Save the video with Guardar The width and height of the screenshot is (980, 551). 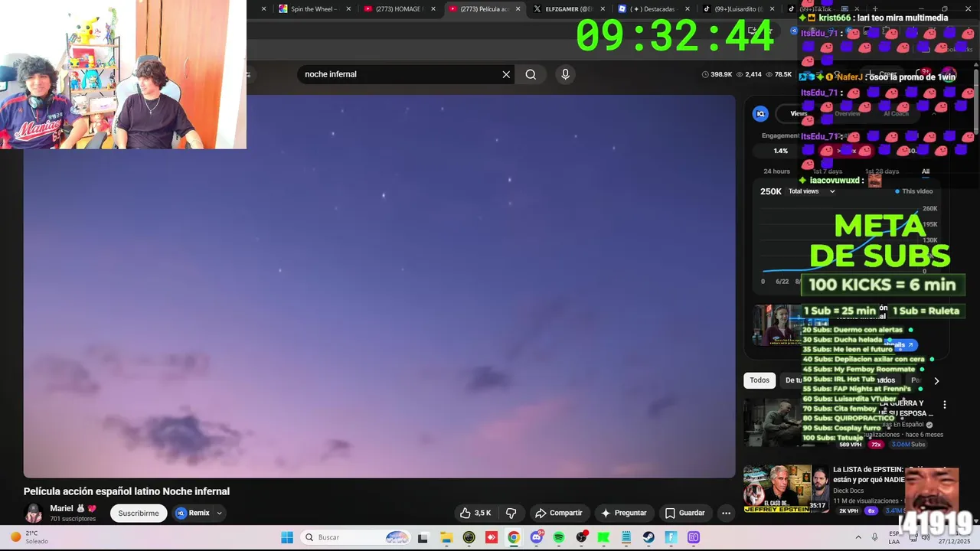pyautogui.click(x=685, y=513)
